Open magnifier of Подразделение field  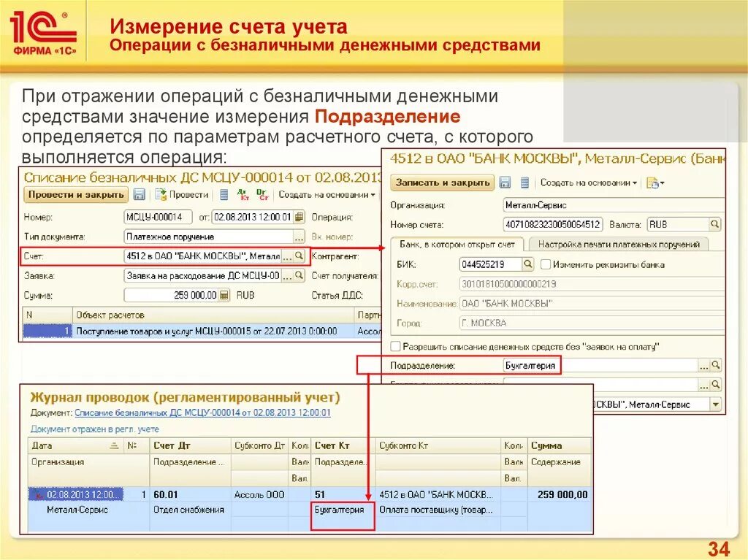[716, 366]
